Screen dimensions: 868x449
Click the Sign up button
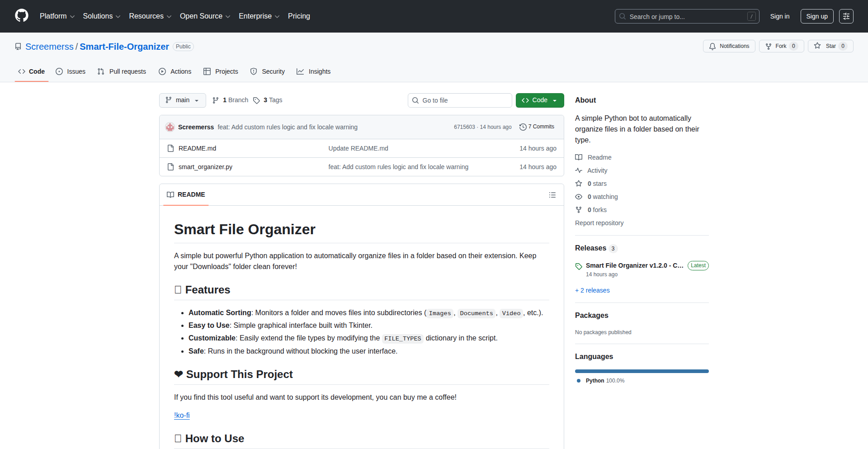point(816,16)
